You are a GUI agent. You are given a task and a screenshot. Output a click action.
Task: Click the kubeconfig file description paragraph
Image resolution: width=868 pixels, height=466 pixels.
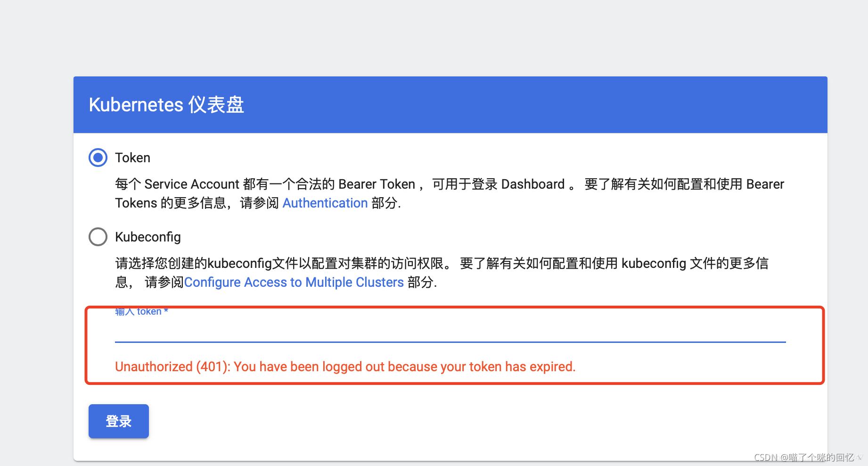pyautogui.click(x=442, y=273)
